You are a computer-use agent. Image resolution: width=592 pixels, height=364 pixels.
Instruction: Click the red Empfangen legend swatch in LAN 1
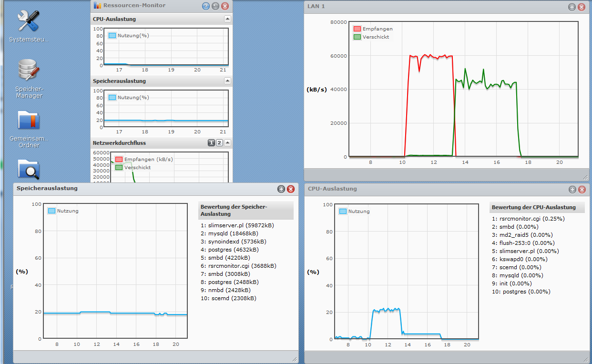(357, 29)
